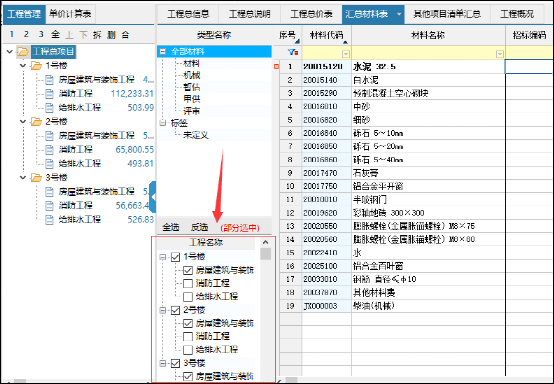Collapse the 3号楼 node in project tree

pos(23,177)
